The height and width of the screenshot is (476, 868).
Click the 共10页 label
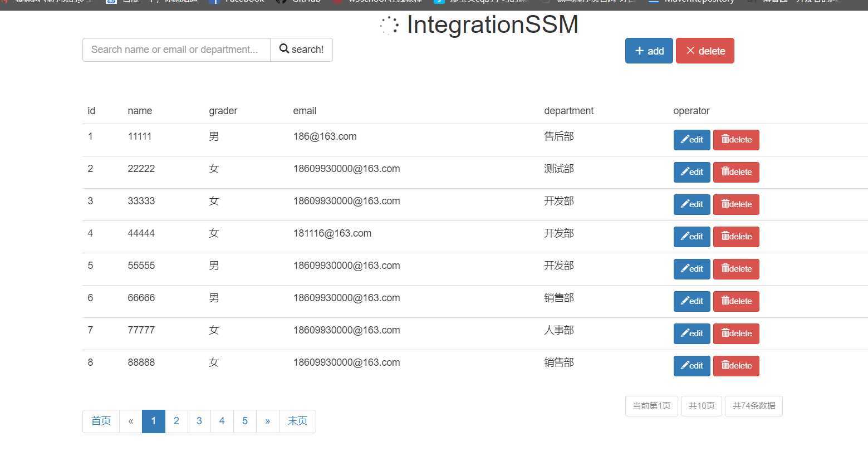pos(702,406)
